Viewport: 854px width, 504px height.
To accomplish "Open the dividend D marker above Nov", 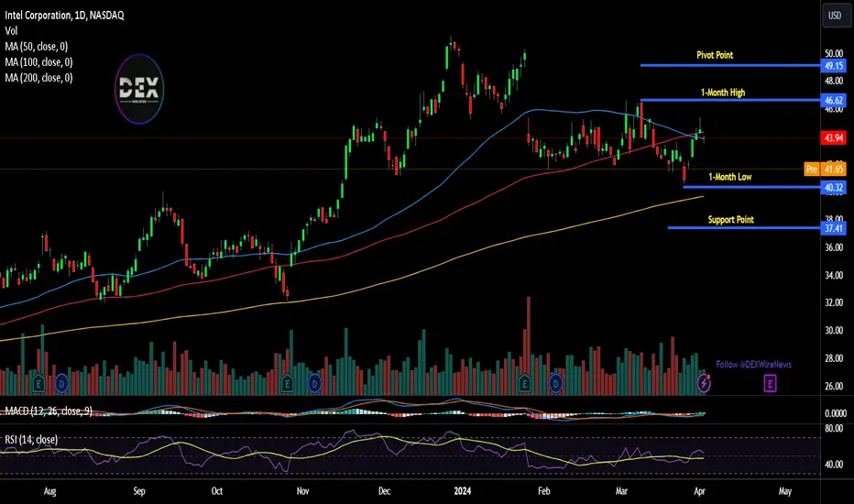I will point(314,384).
